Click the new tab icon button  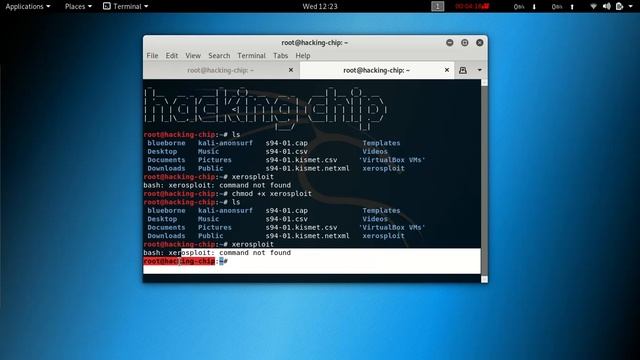(463, 70)
